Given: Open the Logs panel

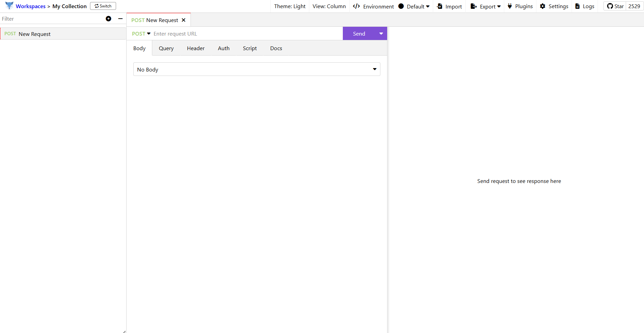Looking at the screenshot, I should point(584,6).
